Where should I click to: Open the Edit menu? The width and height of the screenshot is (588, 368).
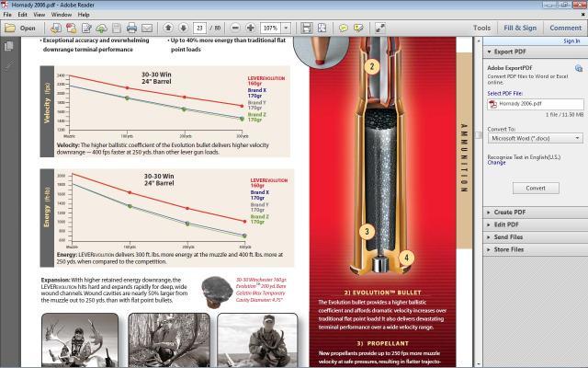[22, 15]
